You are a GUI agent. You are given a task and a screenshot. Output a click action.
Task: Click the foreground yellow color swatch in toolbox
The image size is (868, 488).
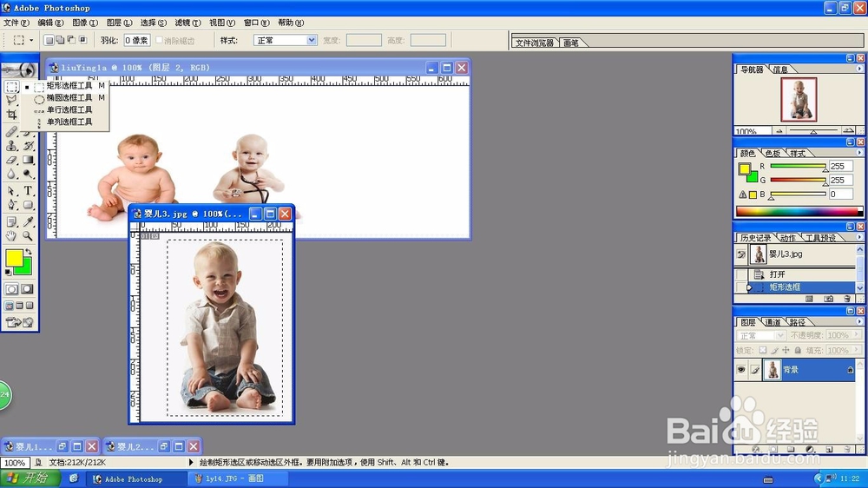14,258
